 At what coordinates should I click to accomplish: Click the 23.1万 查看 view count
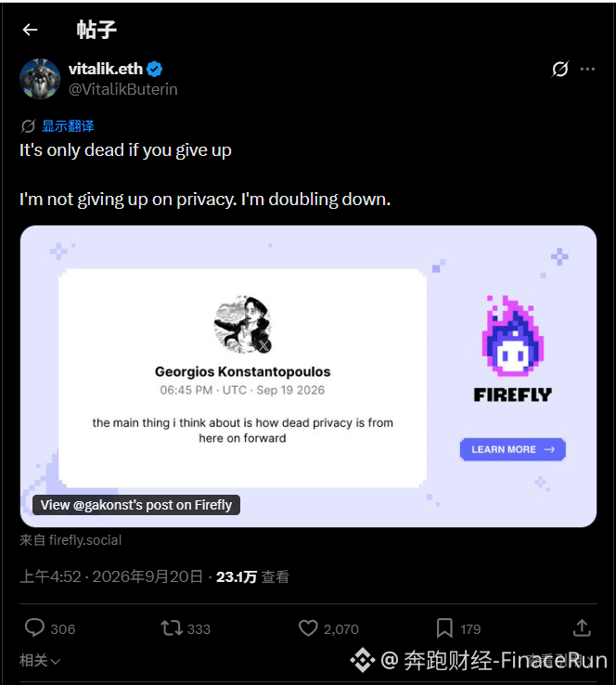pos(252,577)
